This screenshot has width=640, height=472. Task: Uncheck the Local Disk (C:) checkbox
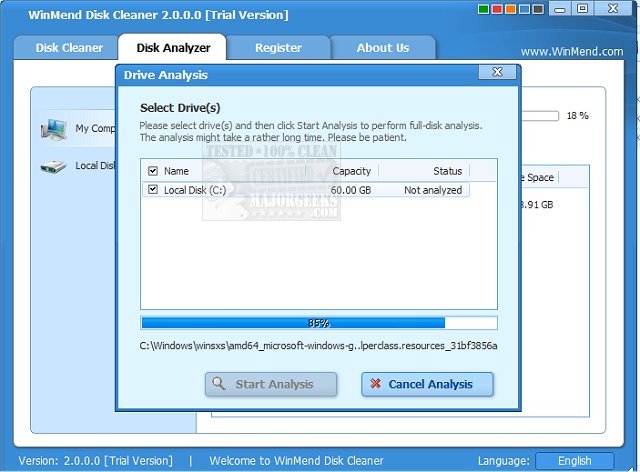pos(153,189)
